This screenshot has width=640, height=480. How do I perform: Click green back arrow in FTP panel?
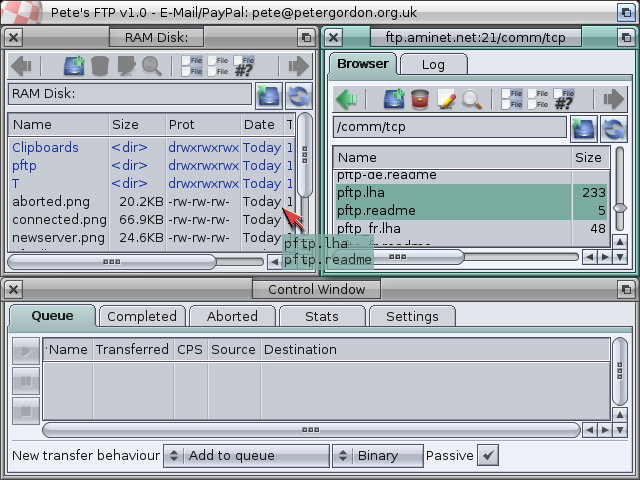(x=346, y=99)
